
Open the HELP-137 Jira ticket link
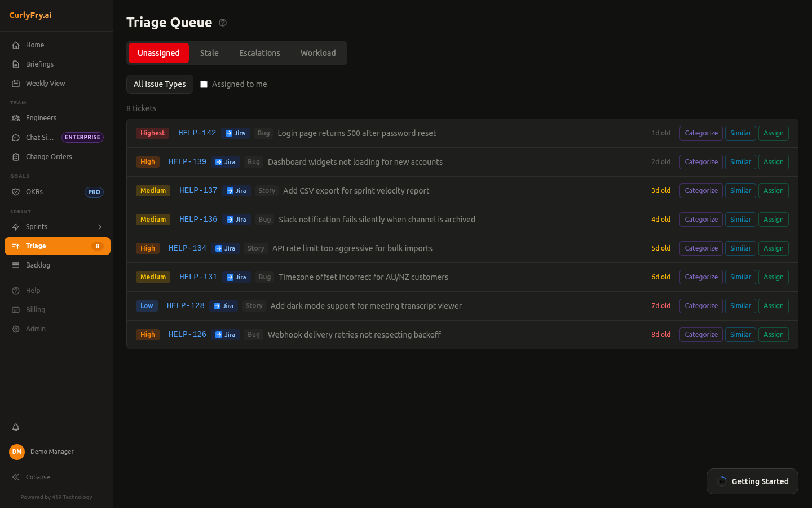point(236,191)
